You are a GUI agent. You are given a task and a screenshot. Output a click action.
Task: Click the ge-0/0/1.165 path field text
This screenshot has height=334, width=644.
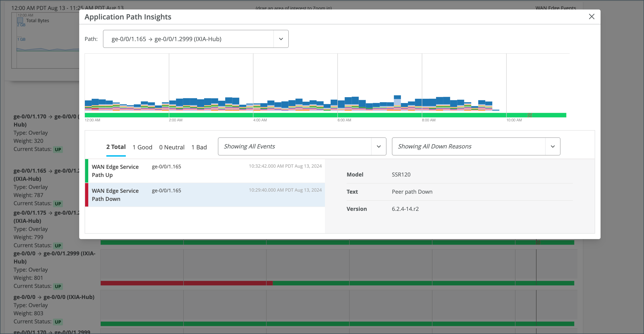coord(166,39)
